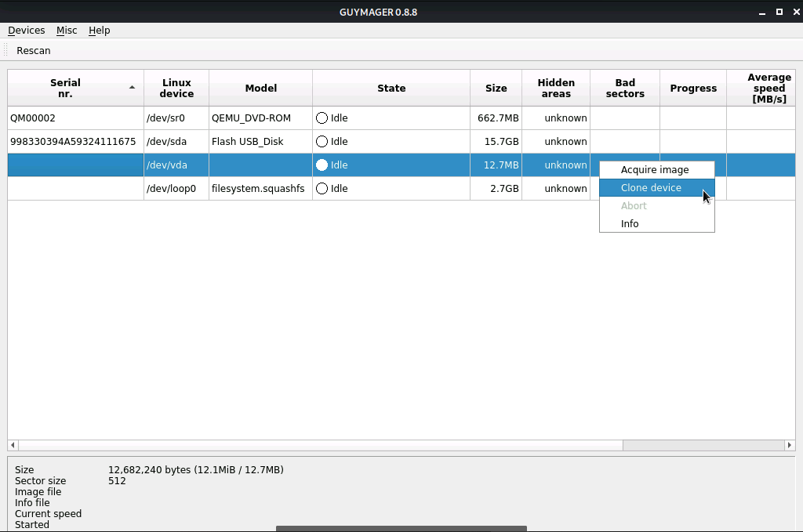The width and height of the screenshot is (803, 532).
Task: Choose Info from the context menu
Action: click(630, 224)
